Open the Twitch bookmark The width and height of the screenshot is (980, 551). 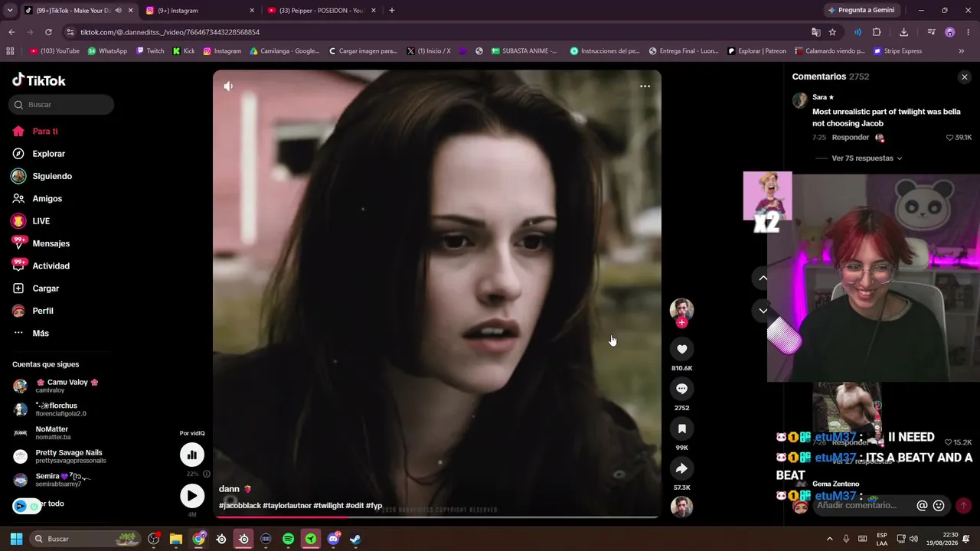coord(150,51)
